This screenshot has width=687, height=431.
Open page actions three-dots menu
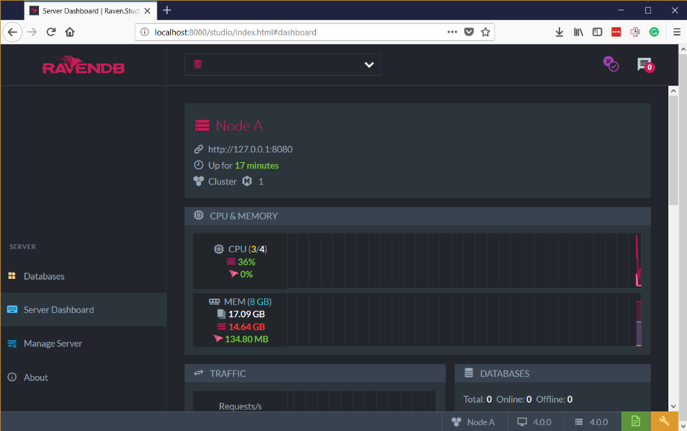point(452,32)
